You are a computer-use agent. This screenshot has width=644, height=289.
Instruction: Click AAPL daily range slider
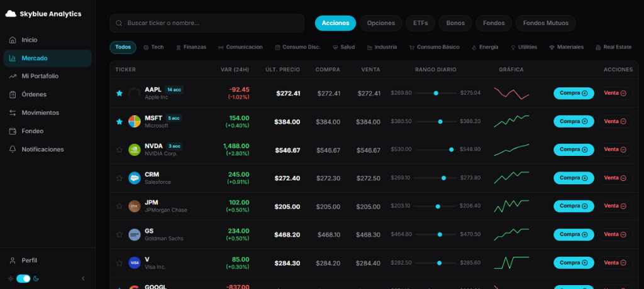coord(436,93)
